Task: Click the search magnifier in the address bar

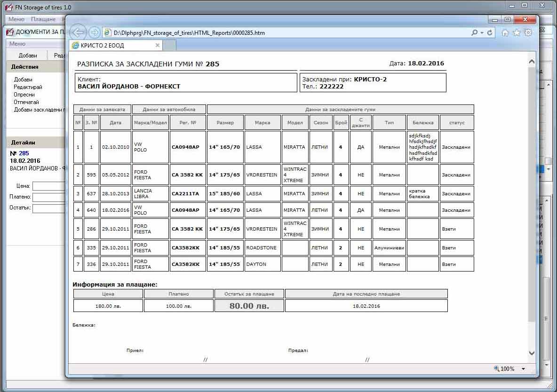Action: 474,32
